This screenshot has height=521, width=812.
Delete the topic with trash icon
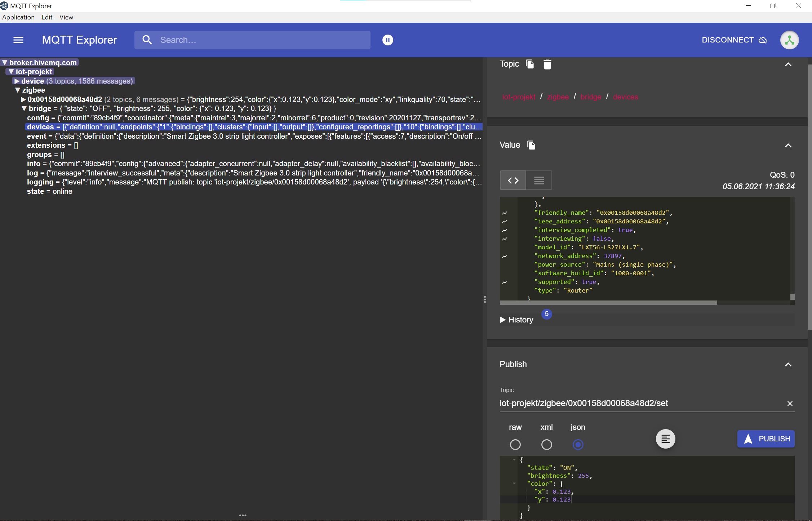pos(547,64)
